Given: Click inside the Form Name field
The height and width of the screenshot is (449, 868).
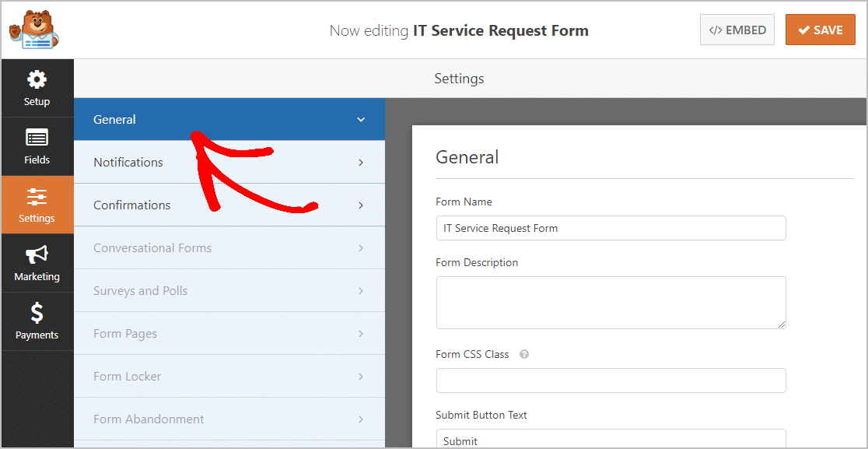Looking at the screenshot, I should pos(611,228).
